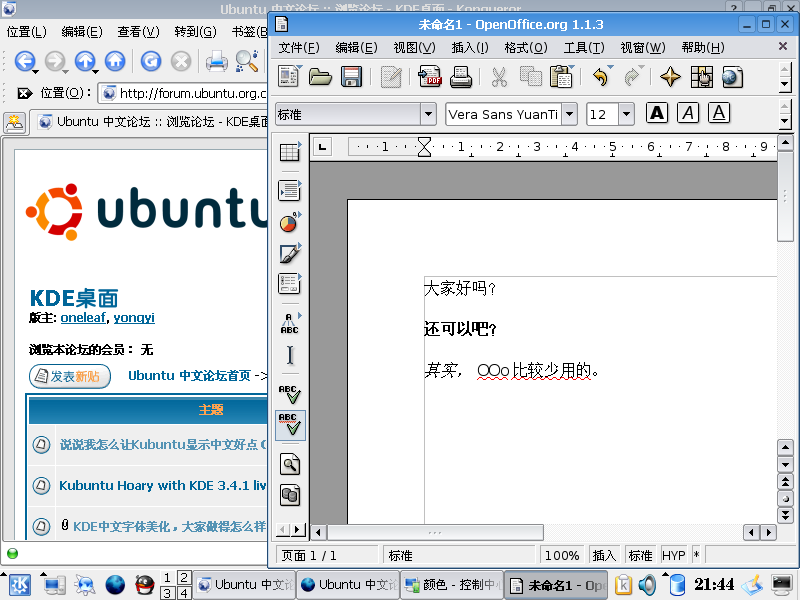
Task: Open Konqueror back history dropdown arrow
Action: pos(35,71)
